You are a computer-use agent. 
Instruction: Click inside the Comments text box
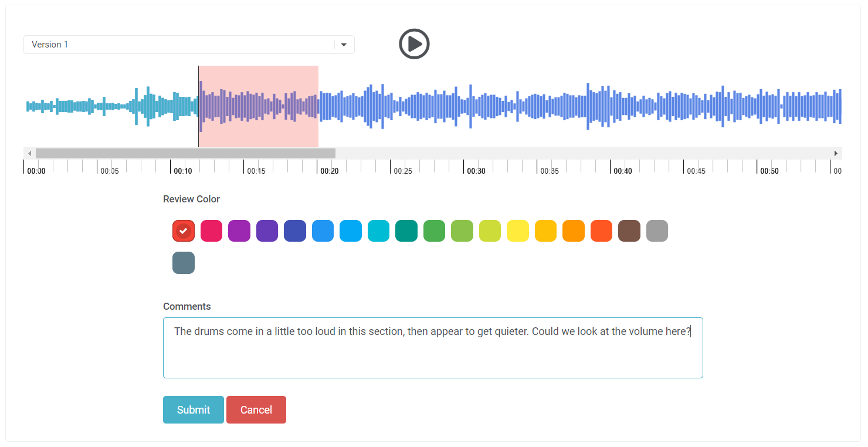click(432, 355)
